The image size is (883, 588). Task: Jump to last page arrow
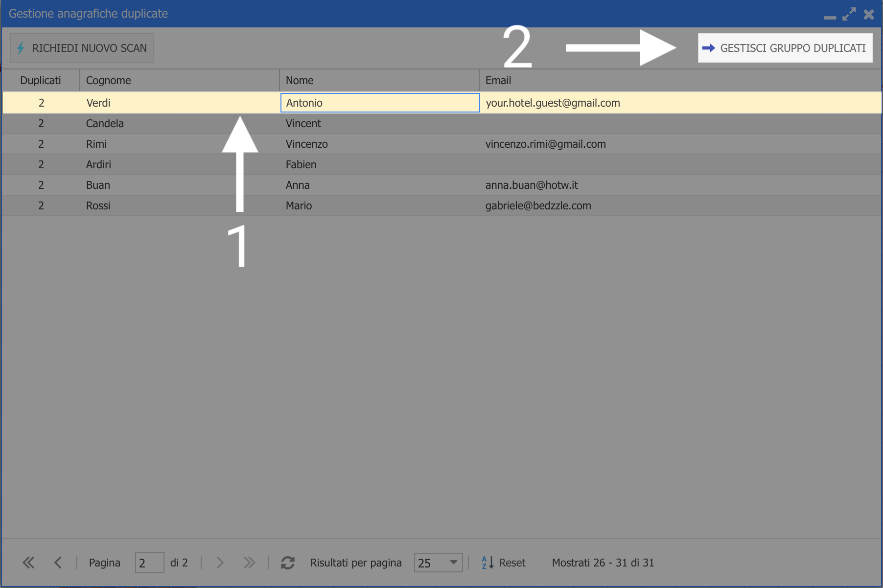(x=249, y=563)
